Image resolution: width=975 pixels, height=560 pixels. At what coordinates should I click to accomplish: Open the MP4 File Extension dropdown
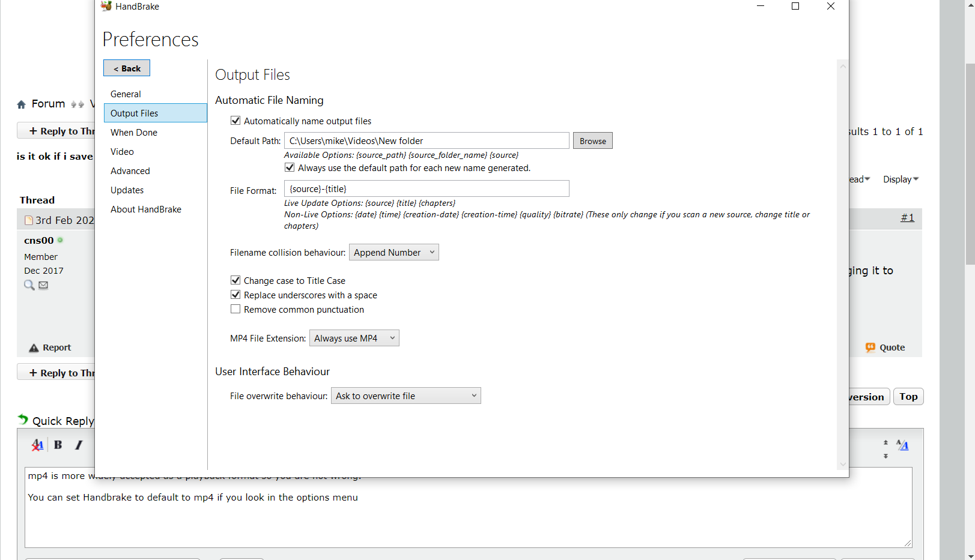pos(354,338)
